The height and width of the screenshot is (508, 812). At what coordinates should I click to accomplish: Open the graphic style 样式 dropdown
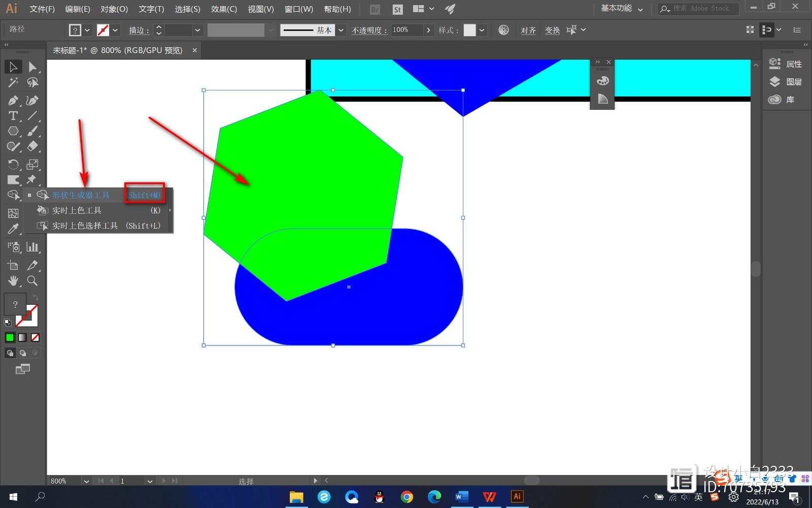[x=482, y=30]
